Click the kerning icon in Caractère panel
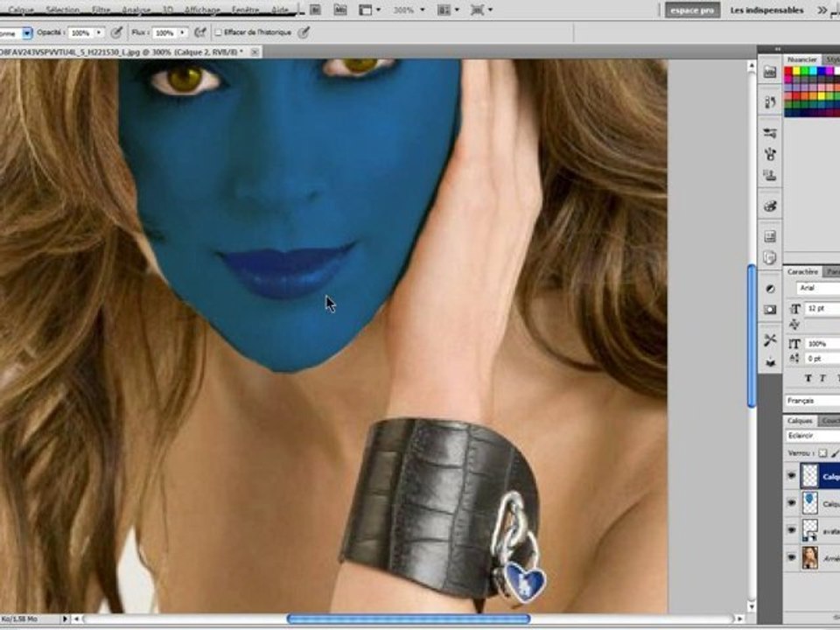 [x=795, y=325]
